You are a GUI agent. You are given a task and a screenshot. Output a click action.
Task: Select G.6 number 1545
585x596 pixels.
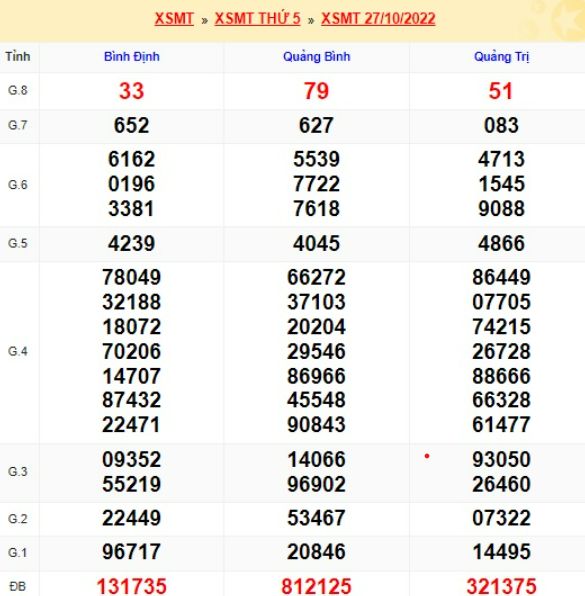[502, 184]
